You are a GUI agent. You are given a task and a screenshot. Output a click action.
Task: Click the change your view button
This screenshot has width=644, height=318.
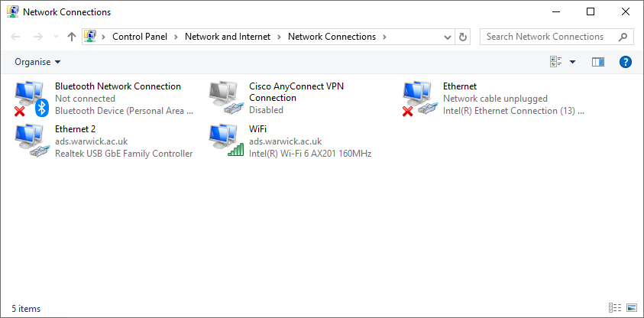pos(555,62)
